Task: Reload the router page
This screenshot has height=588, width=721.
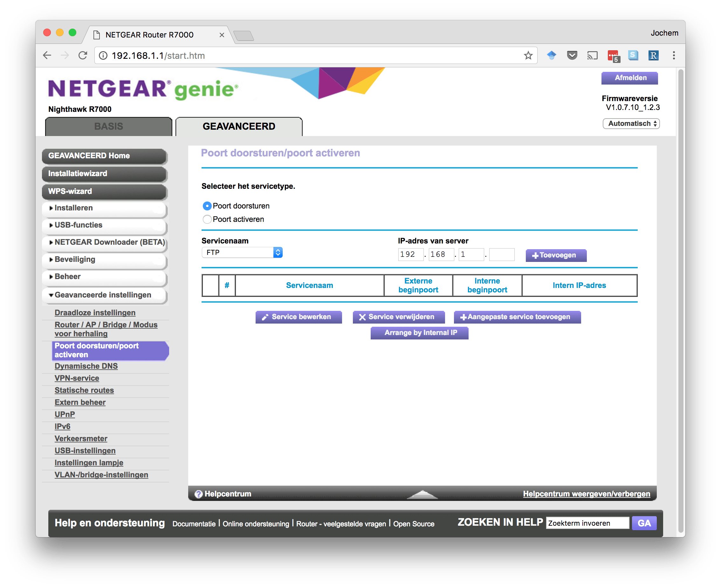Action: point(83,56)
